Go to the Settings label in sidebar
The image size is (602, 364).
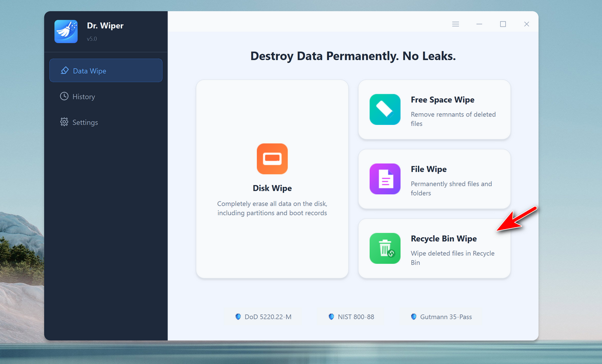point(85,122)
